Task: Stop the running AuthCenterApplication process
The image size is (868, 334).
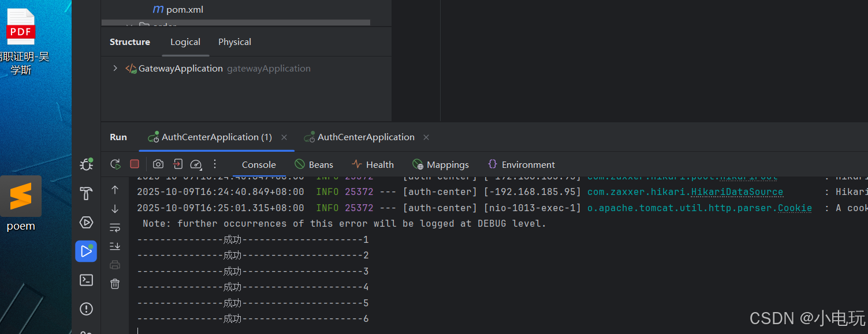Action: pos(135,164)
